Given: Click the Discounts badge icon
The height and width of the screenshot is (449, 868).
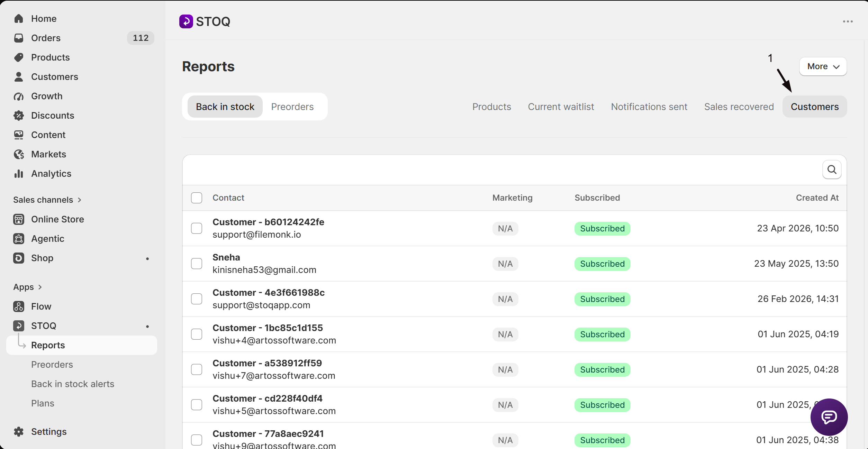Looking at the screenshot, I should coord(19,115).
